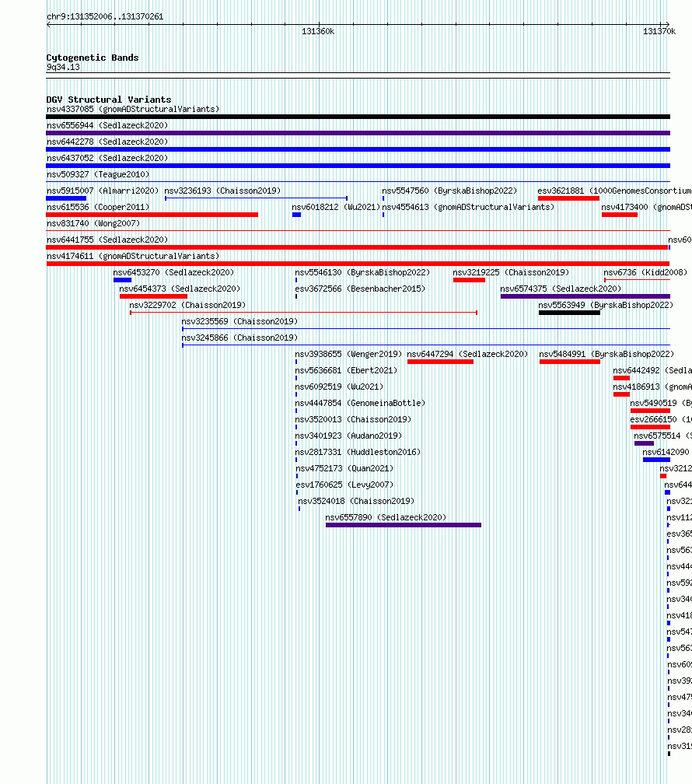Click the nsv3245866 (Chaisson2019) label

(x=239, y=338)
